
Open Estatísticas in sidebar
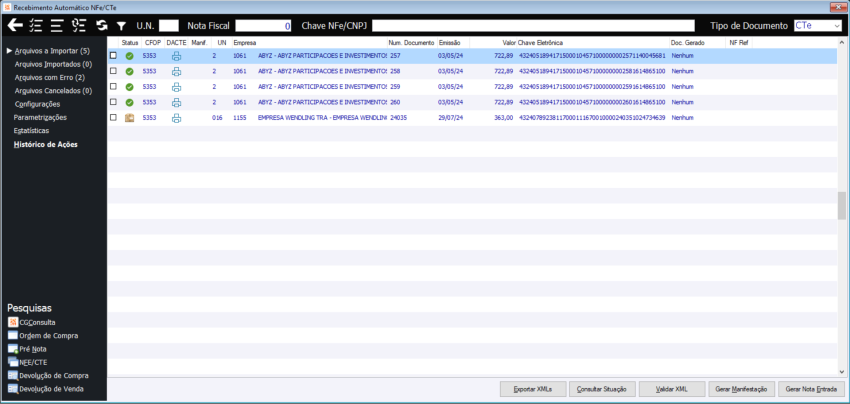(31, 131)
